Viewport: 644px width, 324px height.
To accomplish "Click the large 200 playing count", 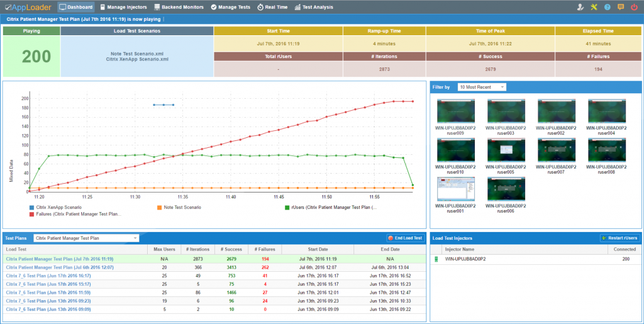I will (x=36, y=57).
